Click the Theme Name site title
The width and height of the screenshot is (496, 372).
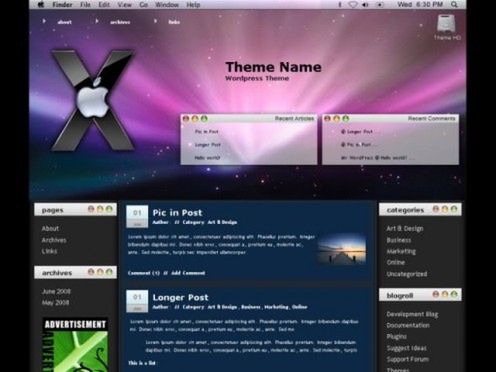click(x=273, y=67)
